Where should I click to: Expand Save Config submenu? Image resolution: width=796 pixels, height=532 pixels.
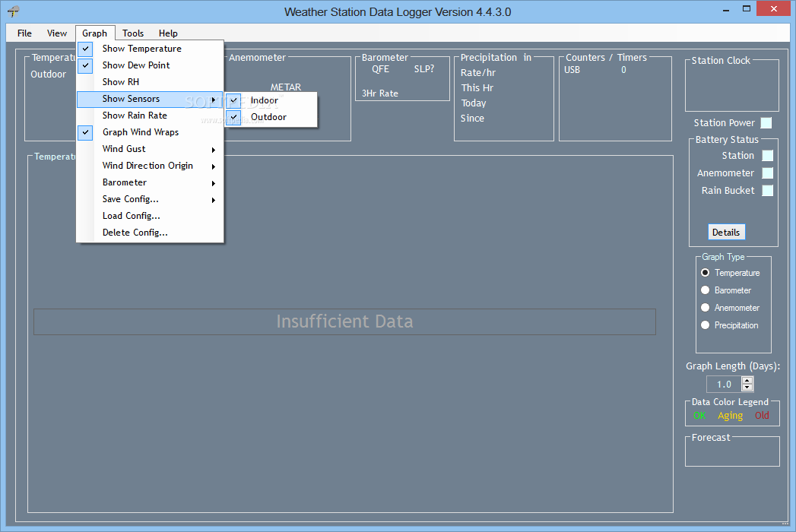[x=150, y=199]
